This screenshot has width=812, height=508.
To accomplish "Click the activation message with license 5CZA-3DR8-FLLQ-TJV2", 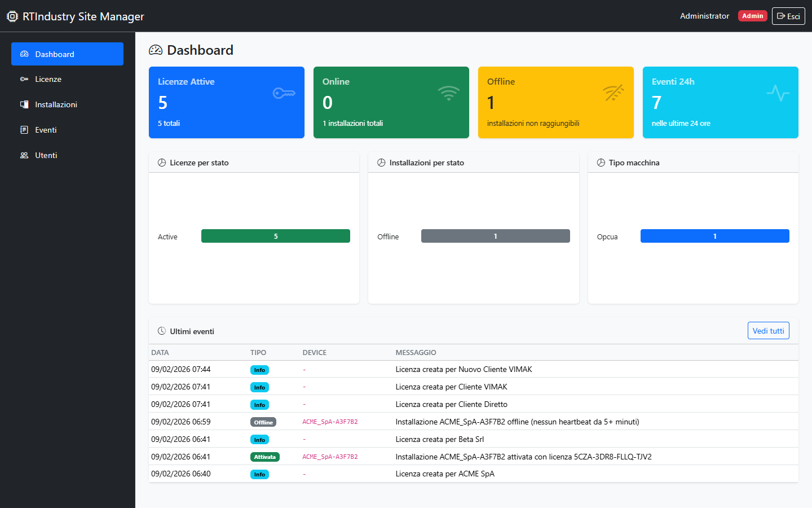I will (524, 457).
